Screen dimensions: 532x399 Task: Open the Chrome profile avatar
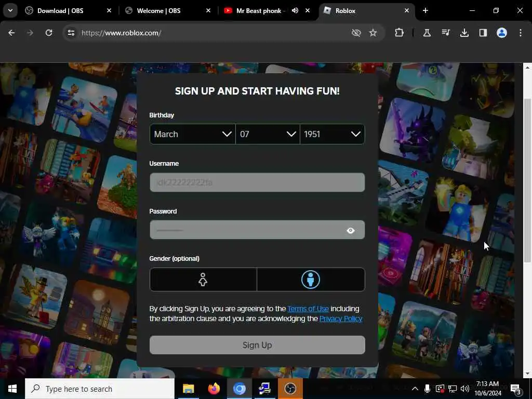[501, 33]
